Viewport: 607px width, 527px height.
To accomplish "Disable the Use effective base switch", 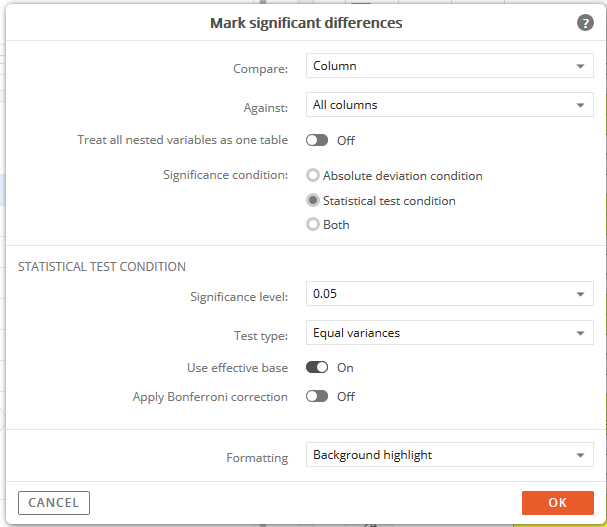I will pyautogui.click(x=317, y=367).
